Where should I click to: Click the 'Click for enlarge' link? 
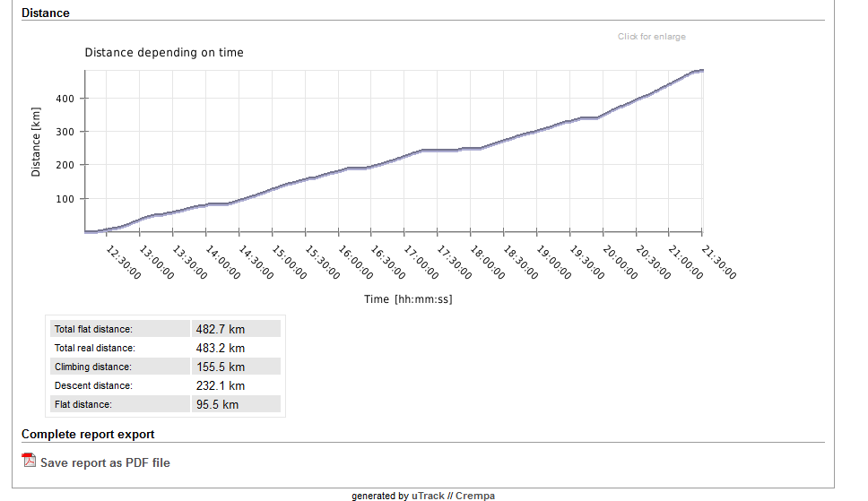(651, 37)
